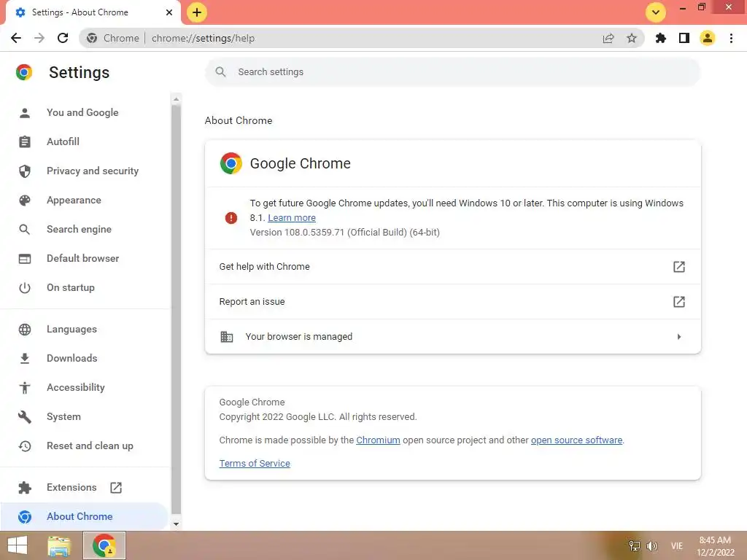Open Appearance settings

coord(74,200)
